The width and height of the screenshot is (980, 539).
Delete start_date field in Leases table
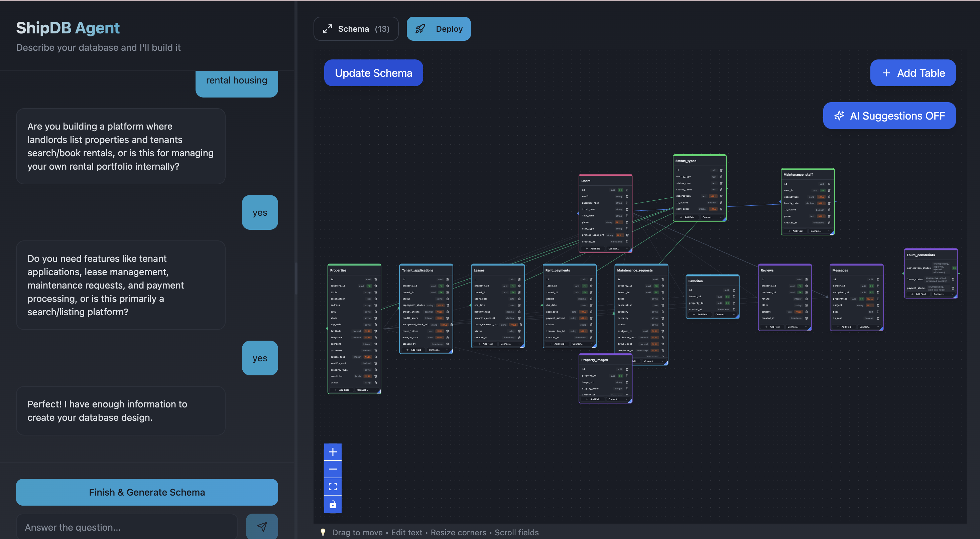coord(519,299)
